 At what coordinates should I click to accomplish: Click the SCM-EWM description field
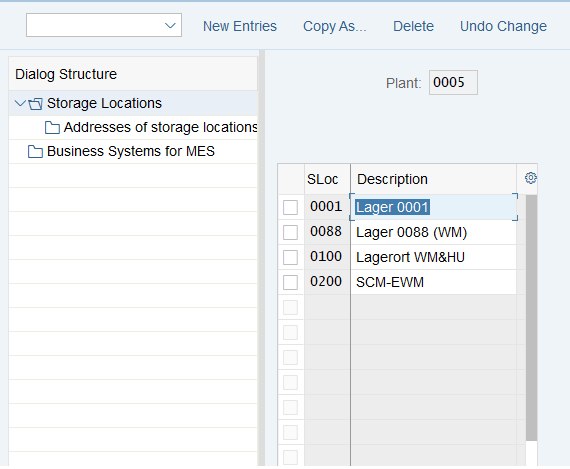[x=434, y=282]
